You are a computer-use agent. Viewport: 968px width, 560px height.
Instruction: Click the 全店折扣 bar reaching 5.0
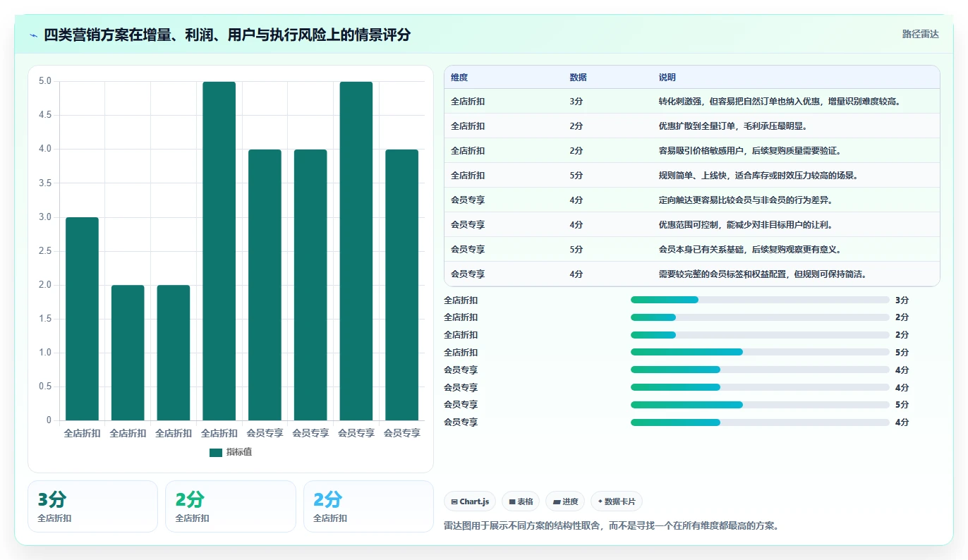(x=219, y=251)
